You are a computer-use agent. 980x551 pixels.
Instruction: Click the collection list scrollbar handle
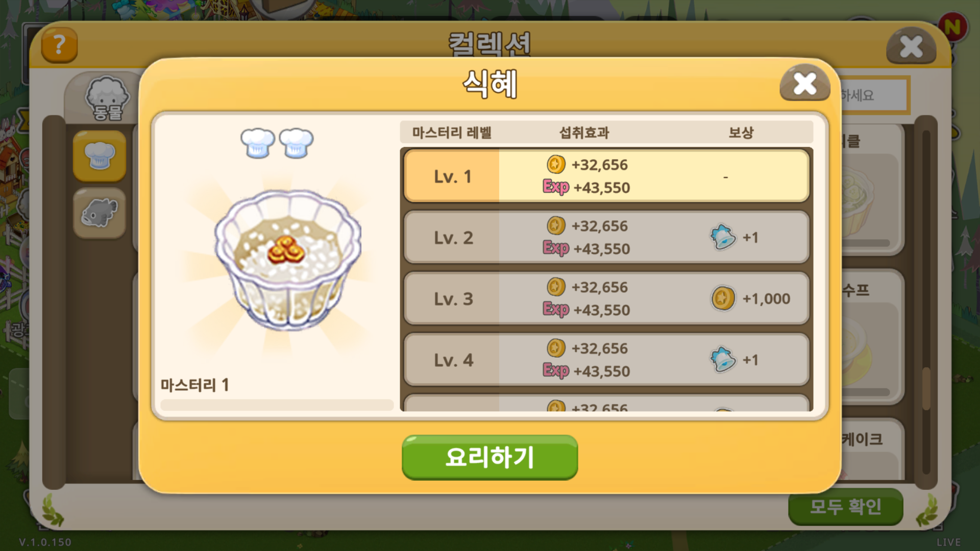point(926,388)
